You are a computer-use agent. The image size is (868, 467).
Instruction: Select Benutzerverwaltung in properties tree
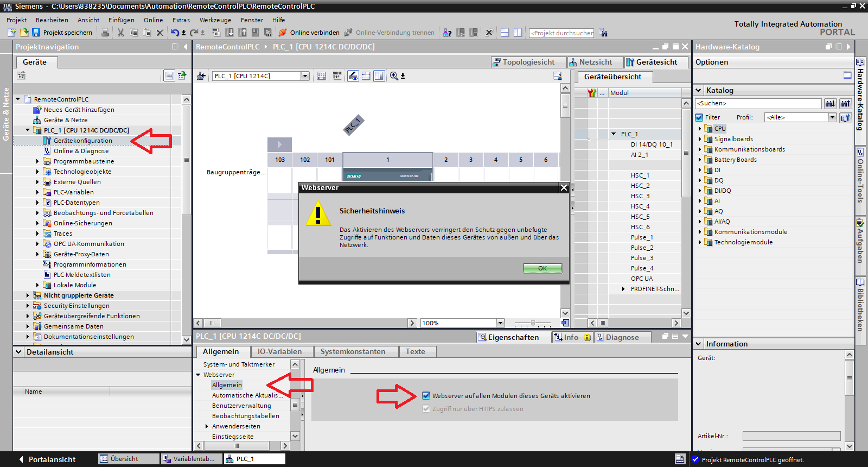click(x=241, y=406)
